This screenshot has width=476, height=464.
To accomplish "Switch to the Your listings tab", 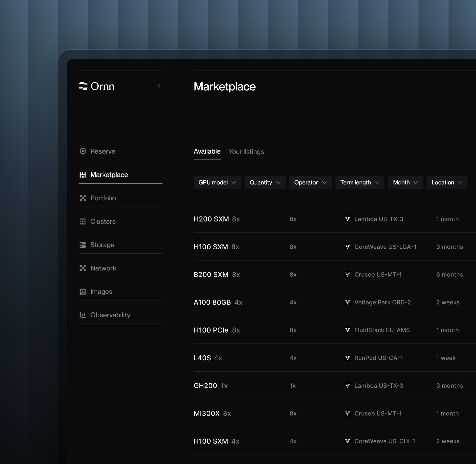I will pos(246,152).
